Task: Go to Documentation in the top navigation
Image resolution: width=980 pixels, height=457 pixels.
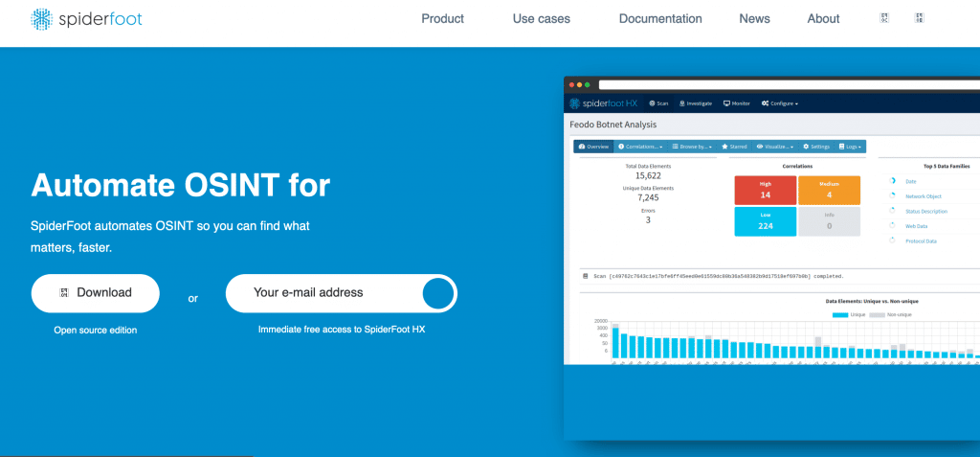Action: tap(660, 19)
